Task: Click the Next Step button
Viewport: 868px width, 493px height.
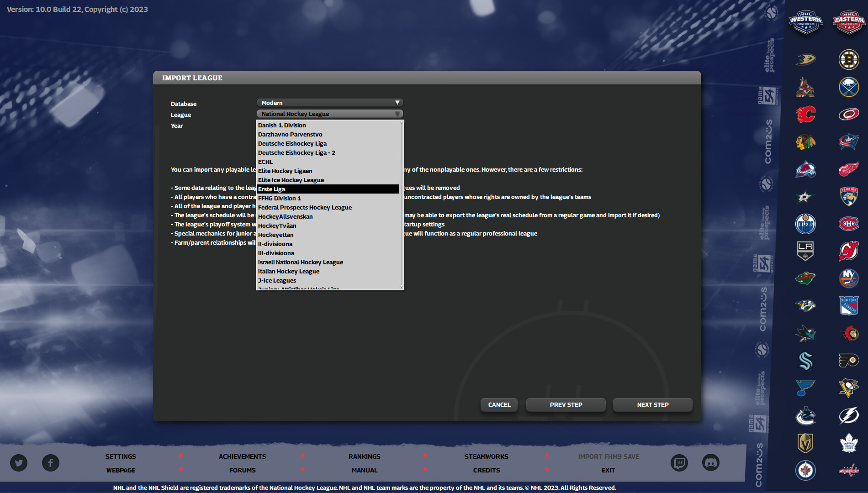Action: 652,404
